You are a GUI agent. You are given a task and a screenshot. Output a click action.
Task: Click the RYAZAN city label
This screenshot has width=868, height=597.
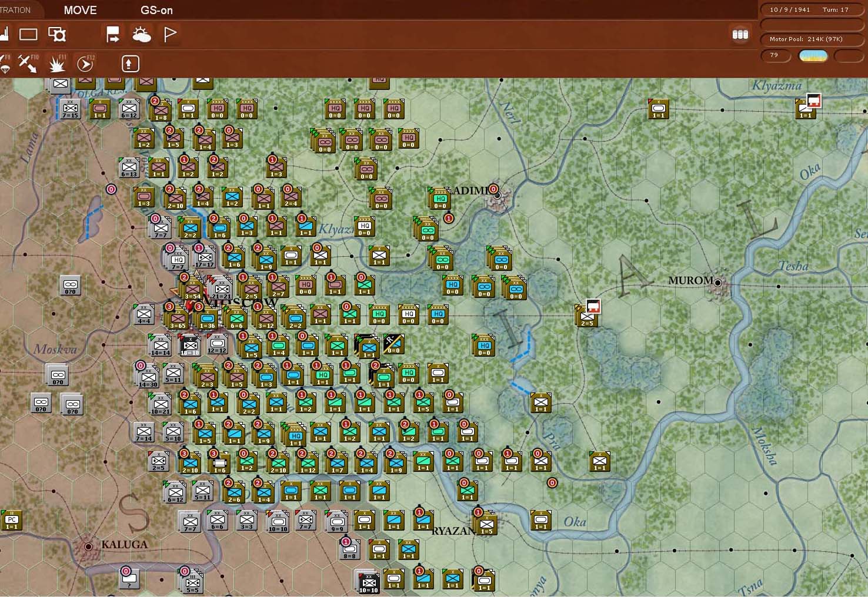tap(453, 531)
